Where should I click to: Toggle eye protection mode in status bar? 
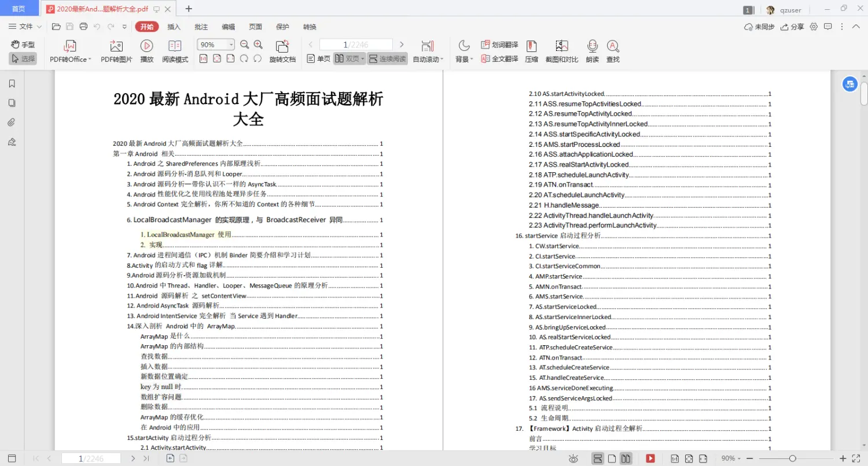573,458
